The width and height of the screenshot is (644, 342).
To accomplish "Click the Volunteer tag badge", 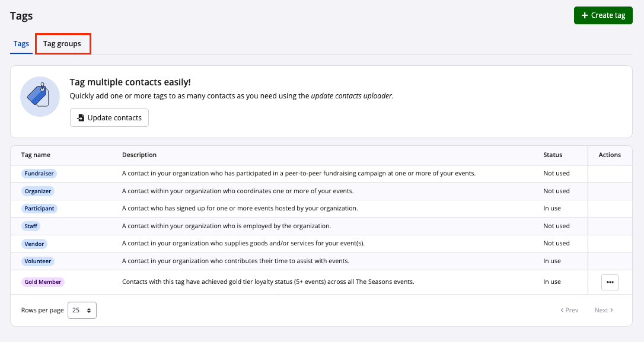I will (x=38, y=261).
